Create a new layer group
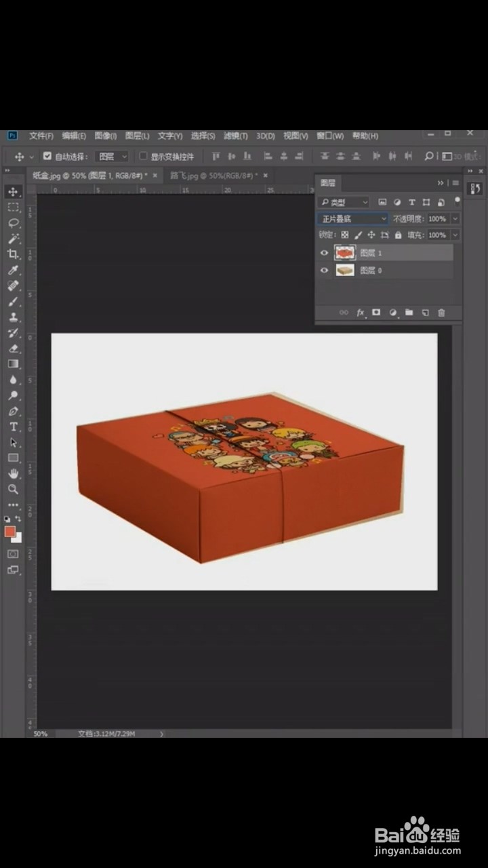The width and height of the screenshot is (488, 868). click(x=409, y=313)
